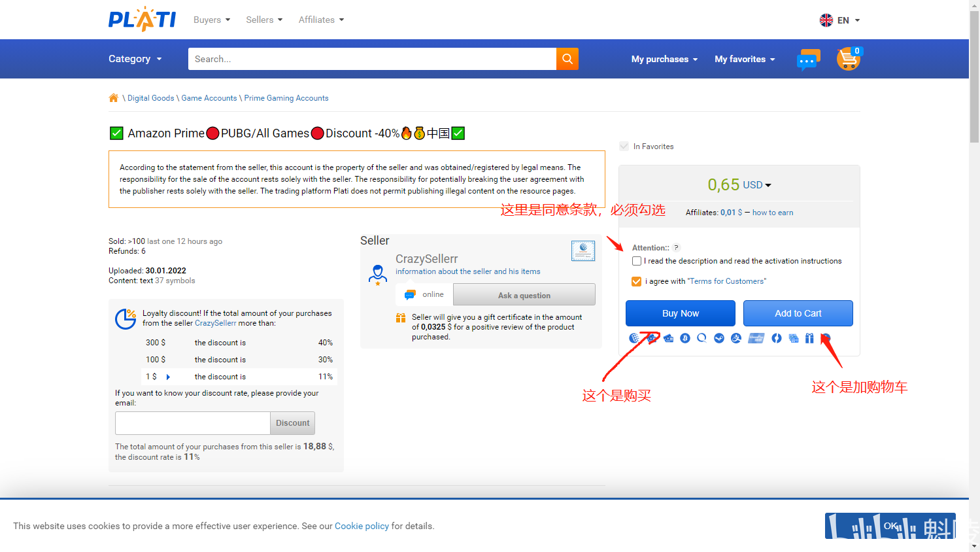Viewport: 980px width, 552px height.
Task: Expand the Category dropdown
Action: pyautogui.click(x=135, y=59)
